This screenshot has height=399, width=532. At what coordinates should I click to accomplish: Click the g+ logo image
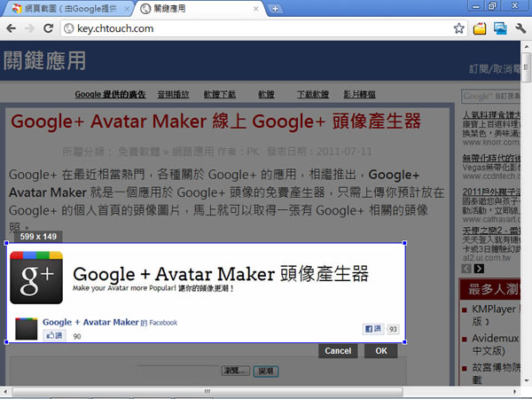[x=36, y=278]
